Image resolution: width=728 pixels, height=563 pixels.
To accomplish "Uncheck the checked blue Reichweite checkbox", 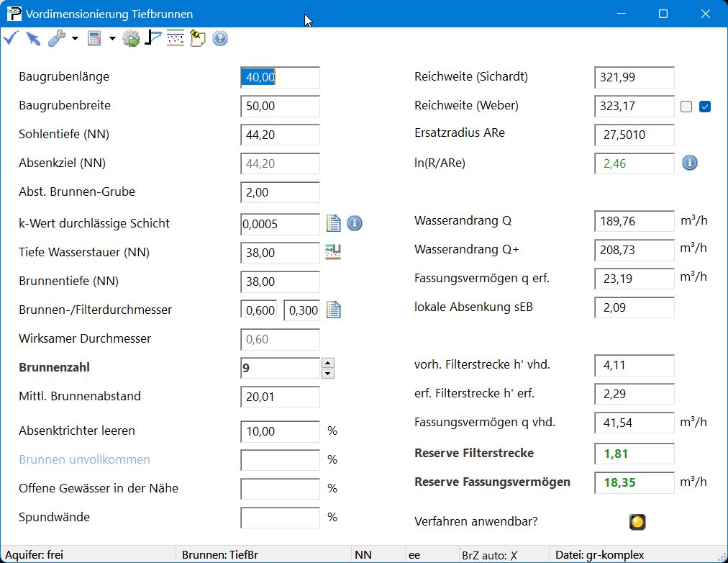I will (705, 107).
